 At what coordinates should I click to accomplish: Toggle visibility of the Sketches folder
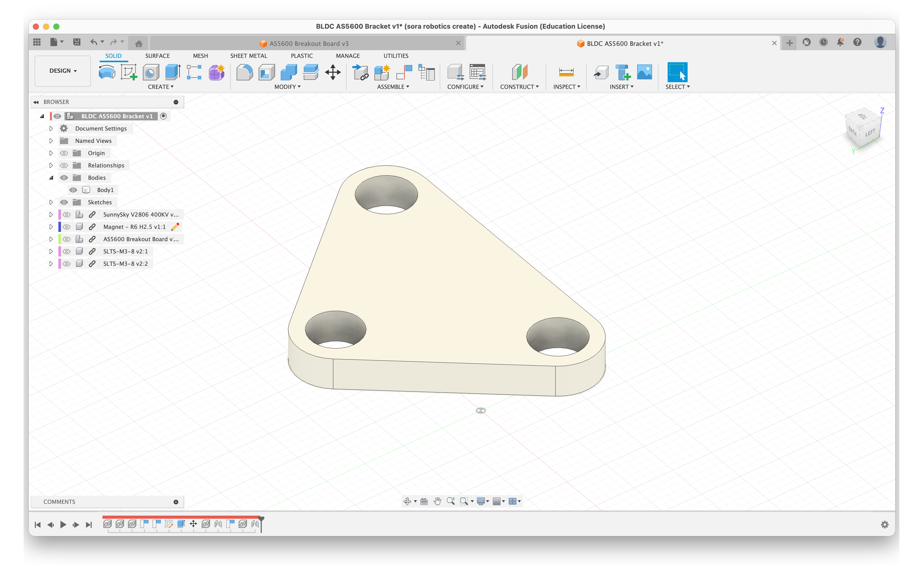(64, 202)
